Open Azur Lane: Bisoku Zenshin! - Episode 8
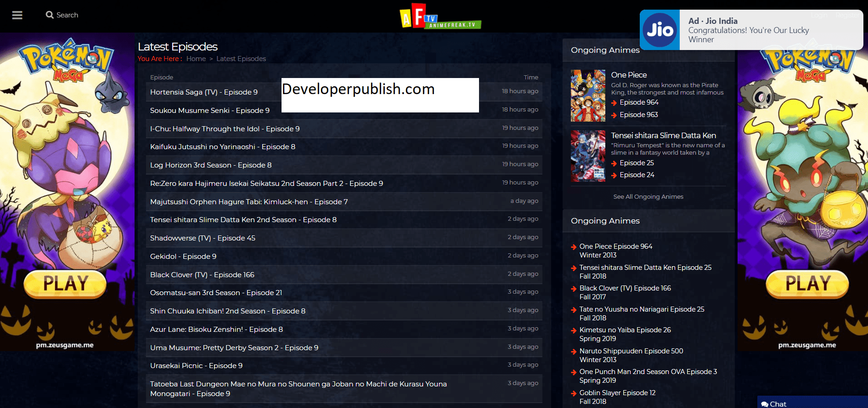Viewport: 868px width, 408px height. (x=216, y=330)
